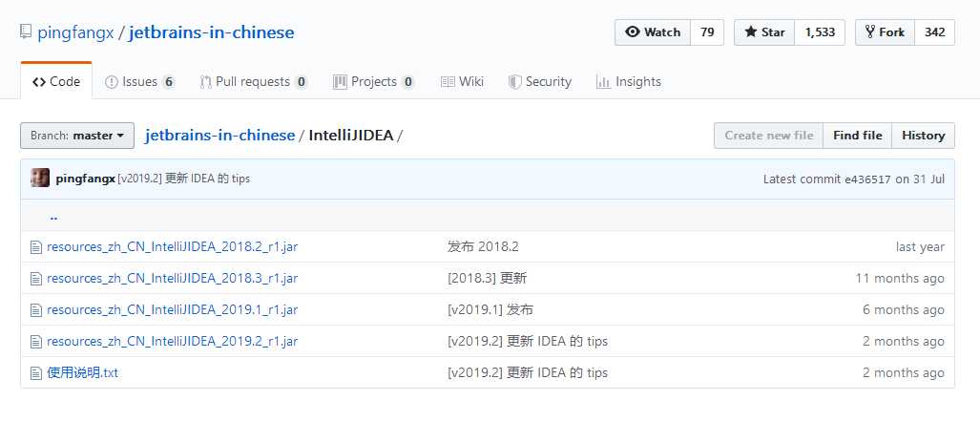Screen dimensions: 980x422
Task: Open watchers count 79
Action: [x=707, y=32]
